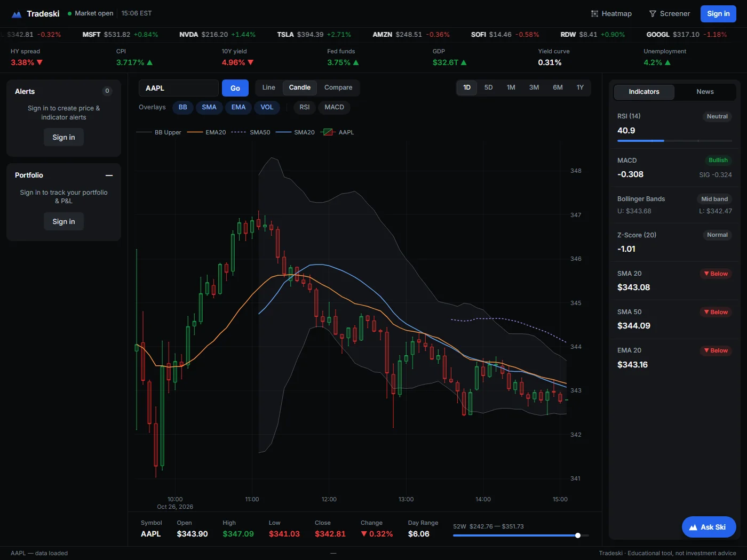Switch to the News tab
747x560 pixels.
(x=705, y=92)
